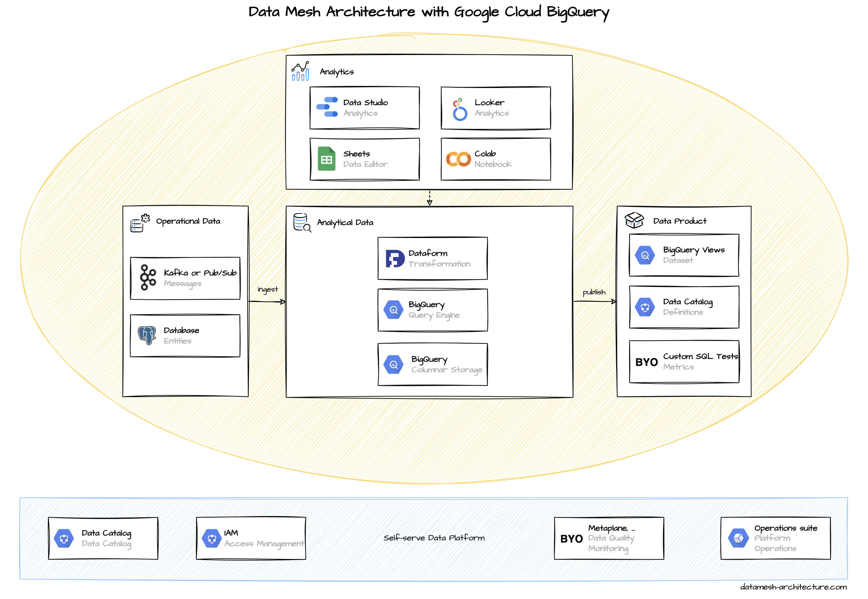Image resolution: width=868 pixels, height=599 pixels.
Task: Select the Definitions subtitle under Data Catalog
Action: click(683, 312)
